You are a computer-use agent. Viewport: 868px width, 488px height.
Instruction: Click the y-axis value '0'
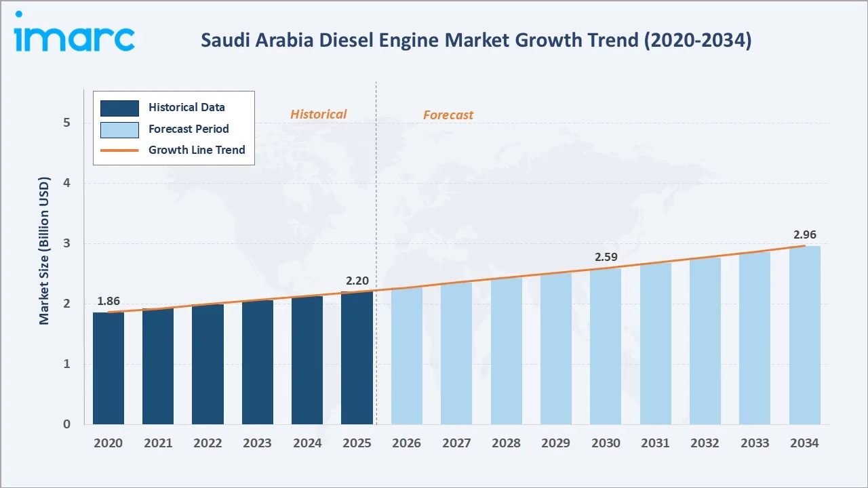click(x=66, y=425)
